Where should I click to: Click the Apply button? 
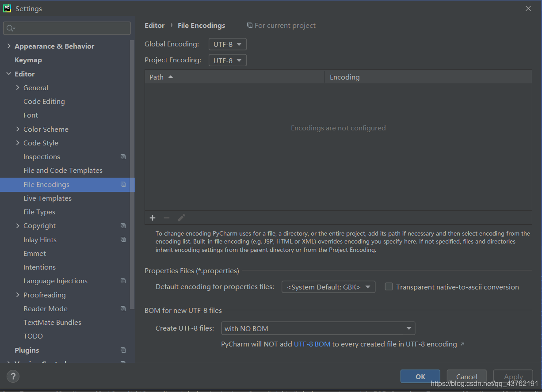coord(513,377)
